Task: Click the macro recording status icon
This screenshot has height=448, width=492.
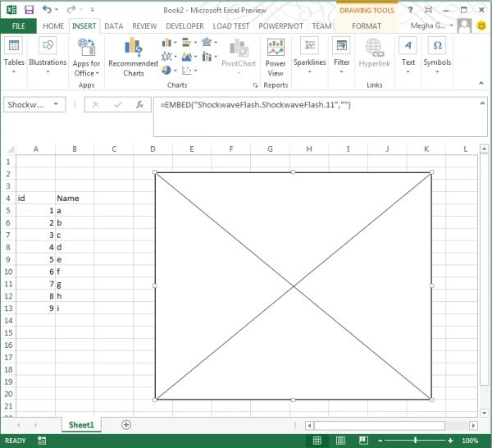Action: 42,441
